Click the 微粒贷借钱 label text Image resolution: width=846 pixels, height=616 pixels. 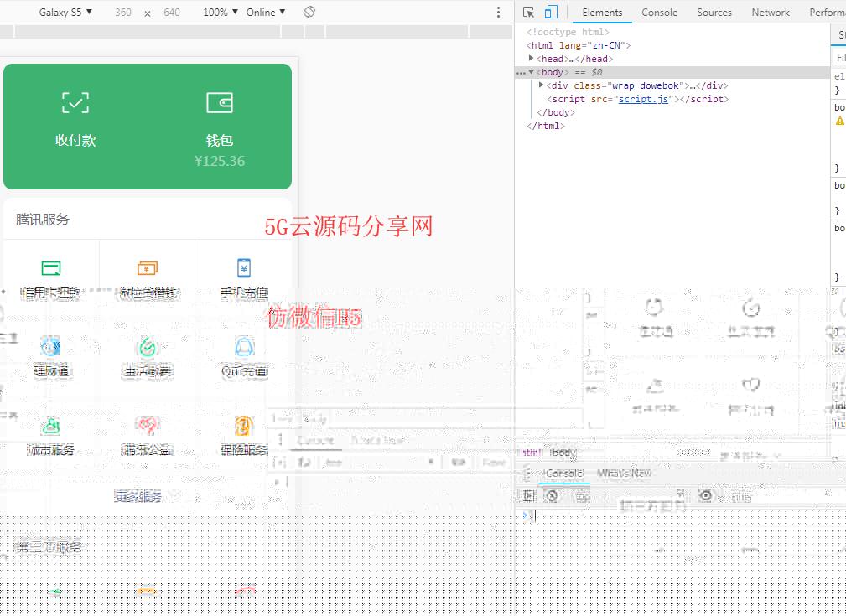tap(148, 292)
